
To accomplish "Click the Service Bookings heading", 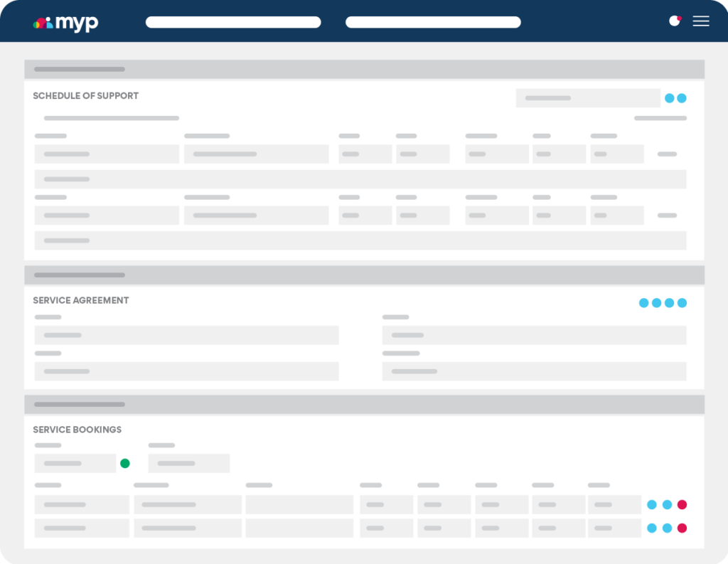I will pos(77,430).
